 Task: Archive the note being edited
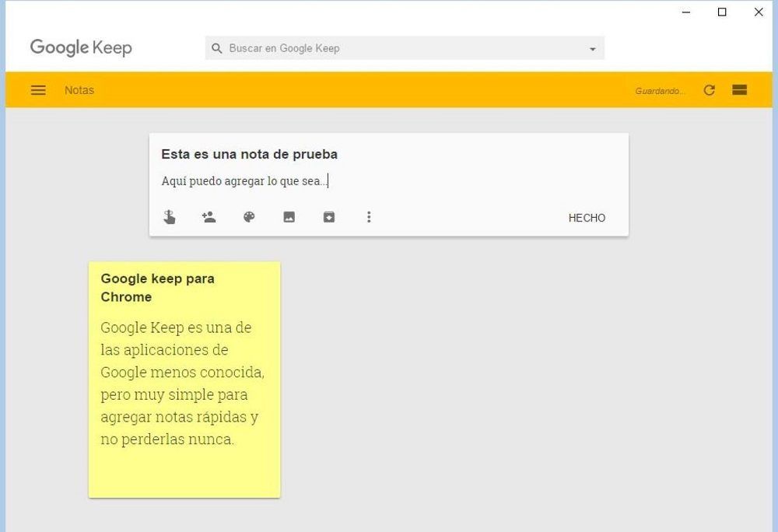pos(329,217)
